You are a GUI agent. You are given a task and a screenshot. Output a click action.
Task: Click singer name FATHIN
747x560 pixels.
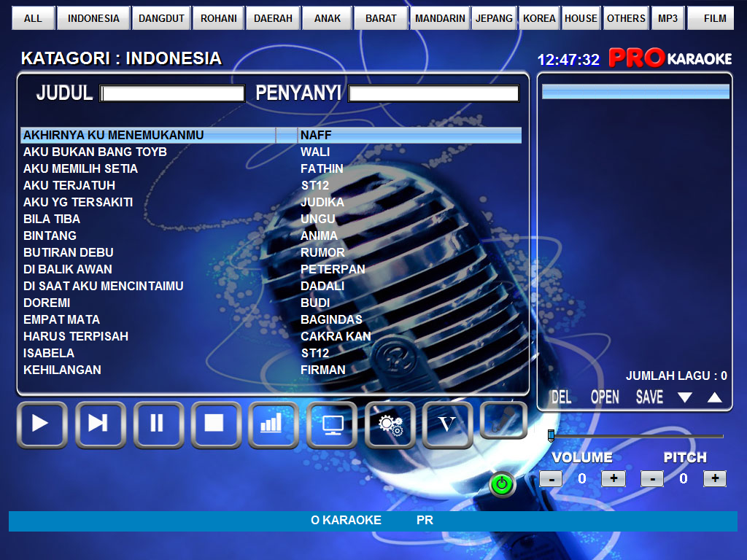click(x=322, y=168)
